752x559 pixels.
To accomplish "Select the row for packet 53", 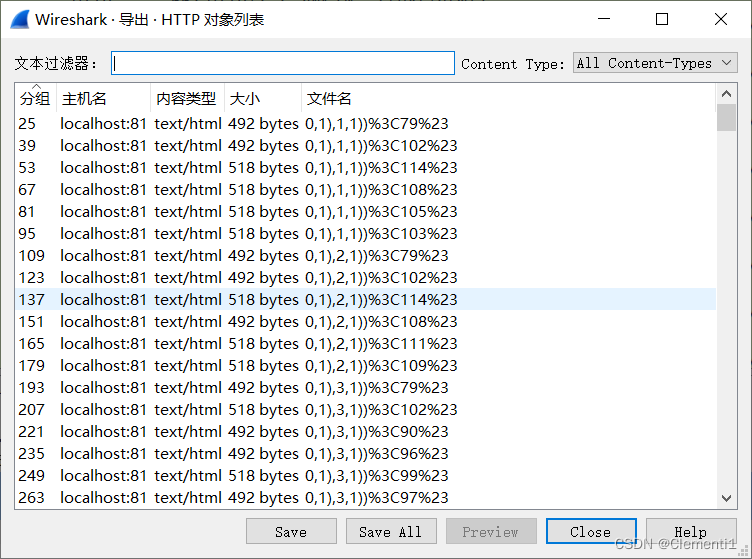I will (365, 168).
